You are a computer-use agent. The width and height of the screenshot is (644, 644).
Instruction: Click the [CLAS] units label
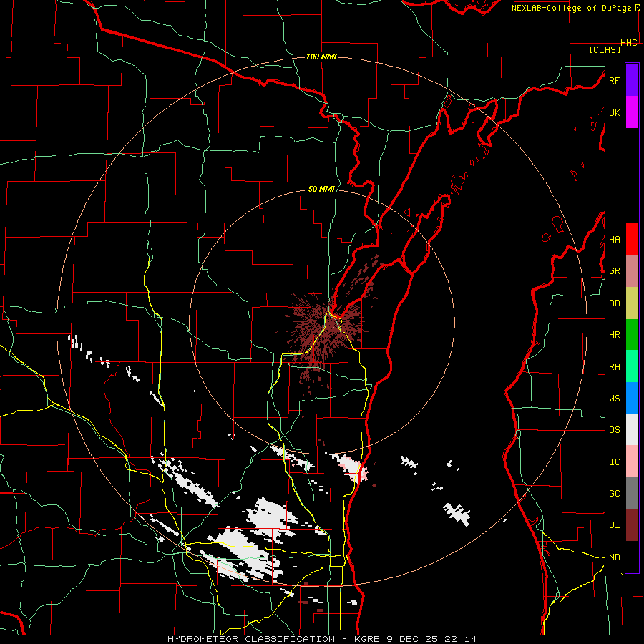click(x=605, y=49)
